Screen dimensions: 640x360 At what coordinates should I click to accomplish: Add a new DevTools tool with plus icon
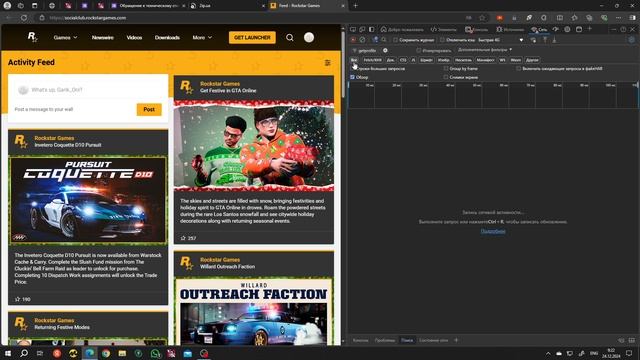(x=589, y=29)
